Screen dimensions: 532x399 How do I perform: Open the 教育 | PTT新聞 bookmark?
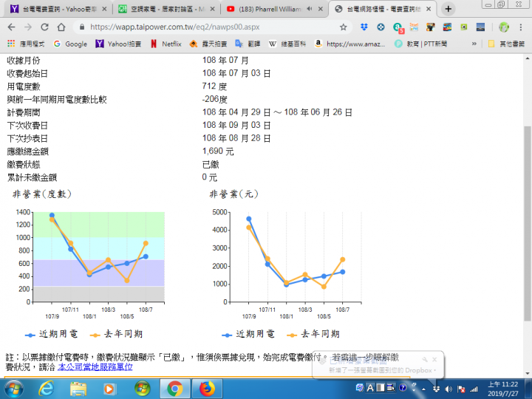420,44
